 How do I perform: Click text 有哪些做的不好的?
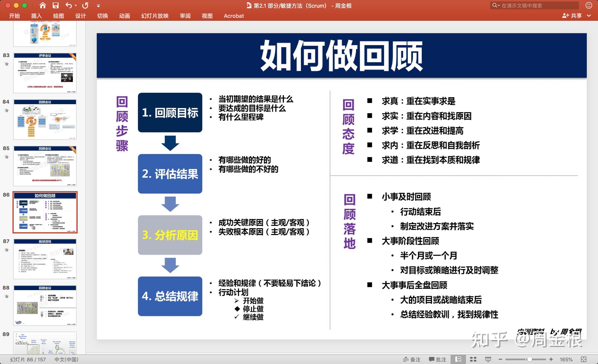tap(248, 169)
